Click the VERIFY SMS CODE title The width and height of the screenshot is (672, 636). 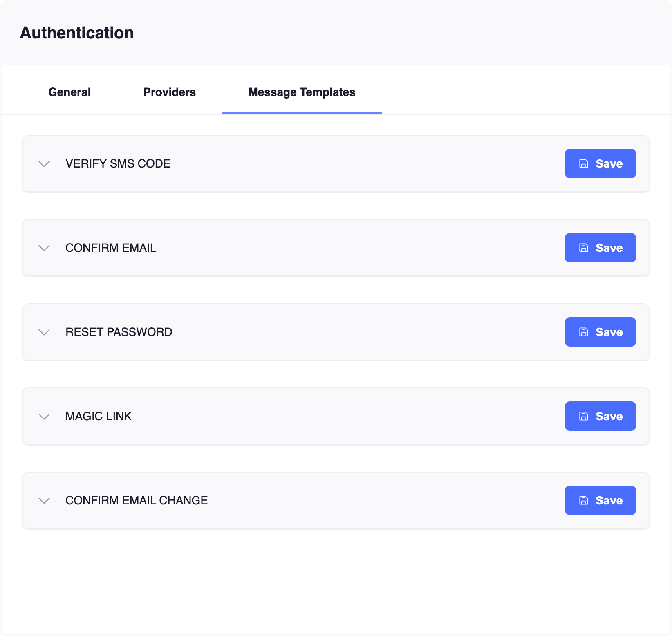click(x=118, y=163)
